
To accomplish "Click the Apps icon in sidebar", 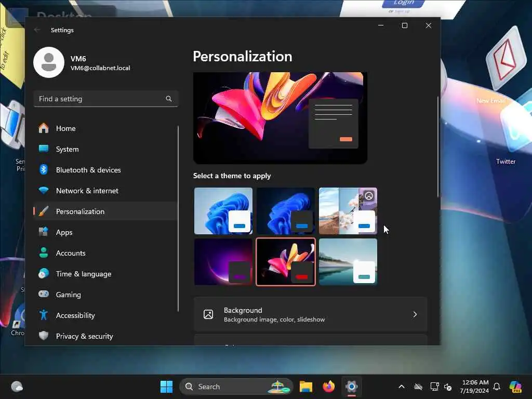I will (44, 232).
